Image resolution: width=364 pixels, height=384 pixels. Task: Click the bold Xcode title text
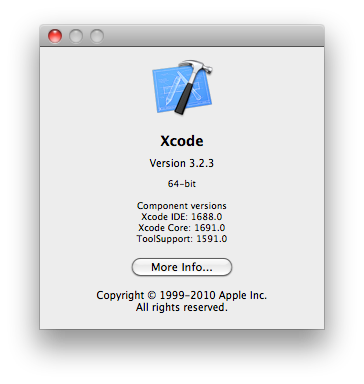click(182, 141)
